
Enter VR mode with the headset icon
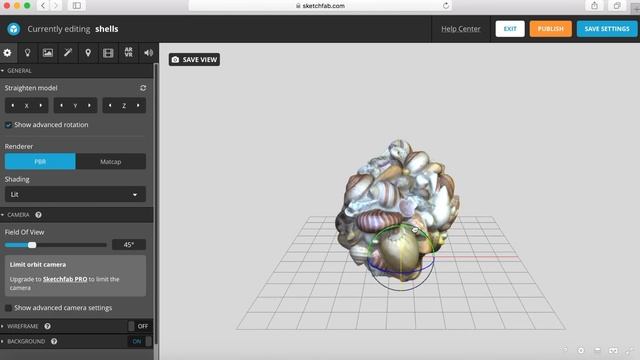pyautogui.click(x=613, y=350)
